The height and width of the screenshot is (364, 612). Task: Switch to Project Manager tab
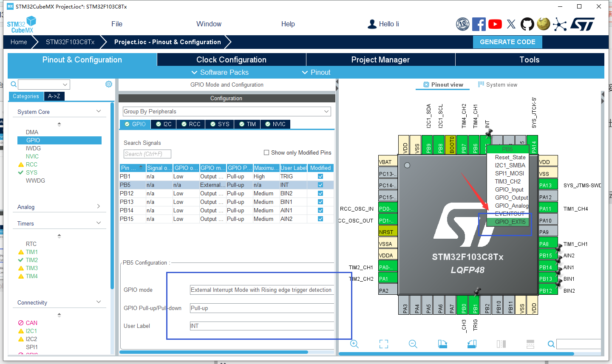381,60
